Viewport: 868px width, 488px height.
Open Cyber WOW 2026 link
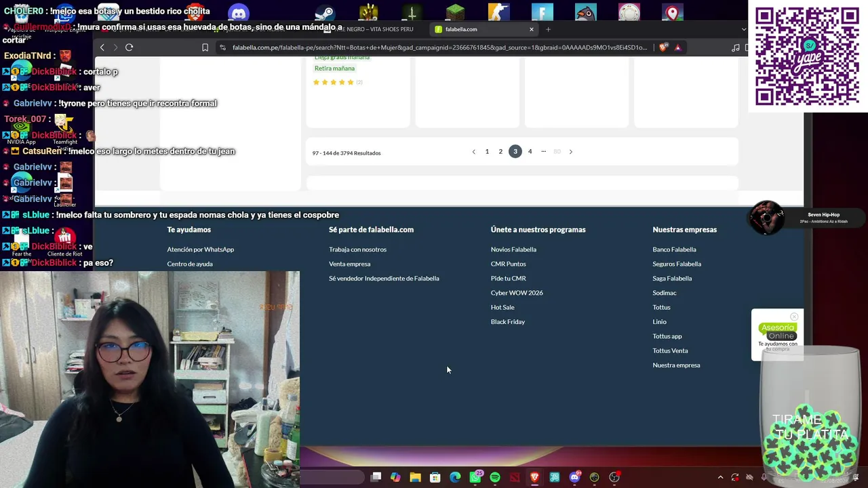(517, 293)
